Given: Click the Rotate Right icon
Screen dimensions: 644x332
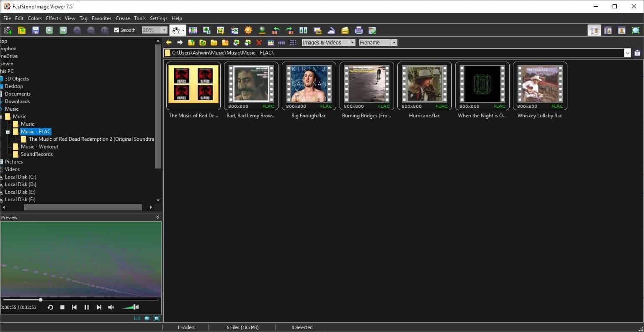Looking at the screenshot, I should [x=290, y=30].
